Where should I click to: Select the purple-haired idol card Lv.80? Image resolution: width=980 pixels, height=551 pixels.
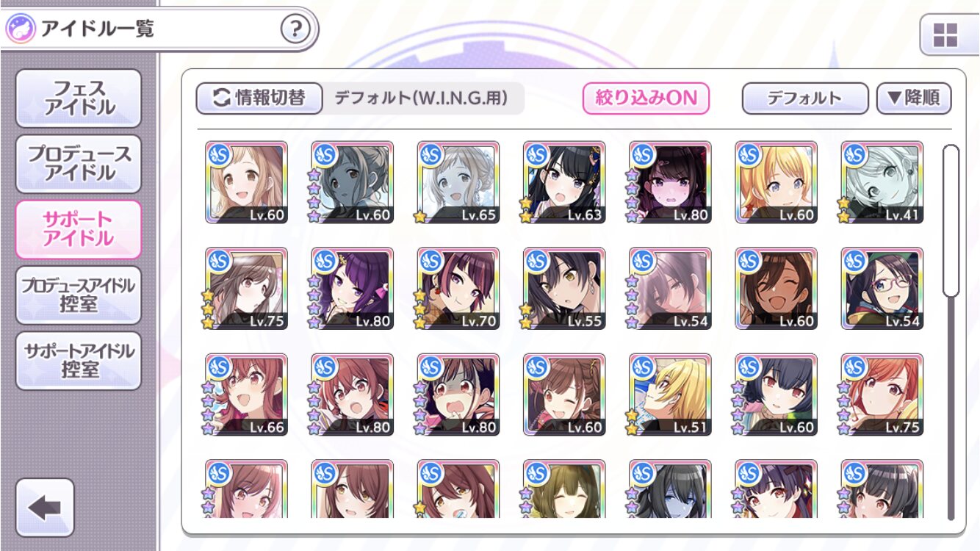tap(353, 289)
